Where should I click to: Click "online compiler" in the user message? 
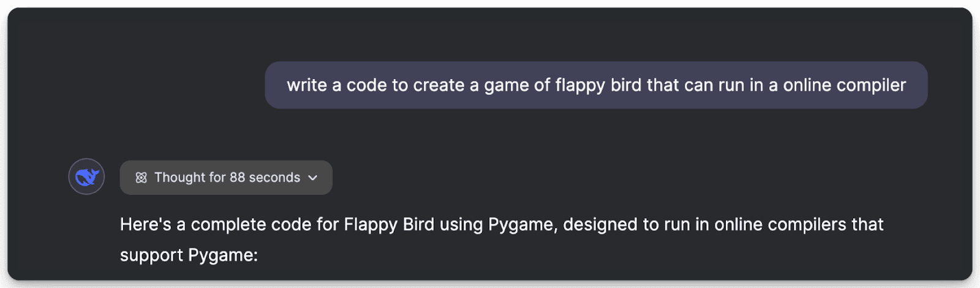tap(845, 85)
